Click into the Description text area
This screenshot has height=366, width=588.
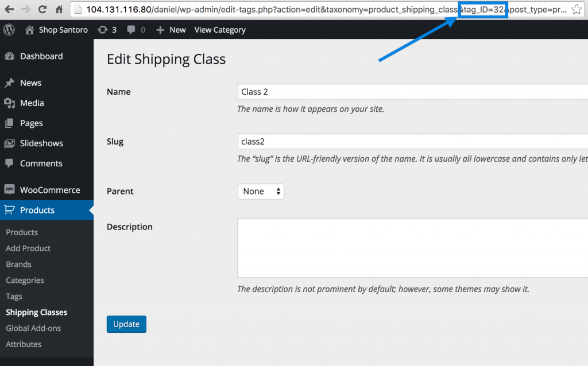coord(412,248)
